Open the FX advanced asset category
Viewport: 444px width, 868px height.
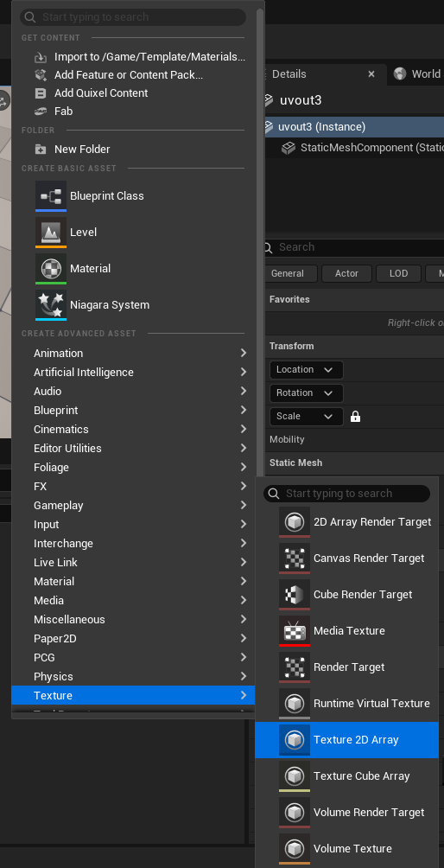[x=133, y=486]
